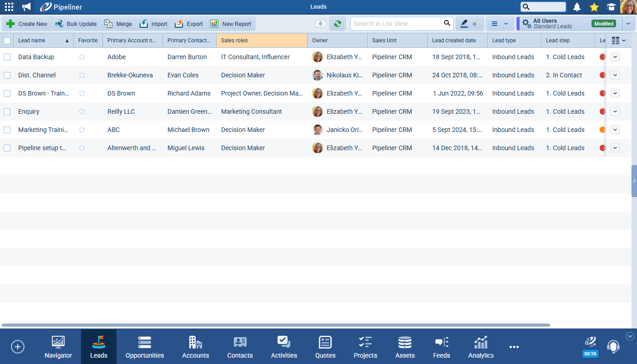Click the Create New button
Image resolution: width=637 pixels, height=364 pixels.
point(27,24)
